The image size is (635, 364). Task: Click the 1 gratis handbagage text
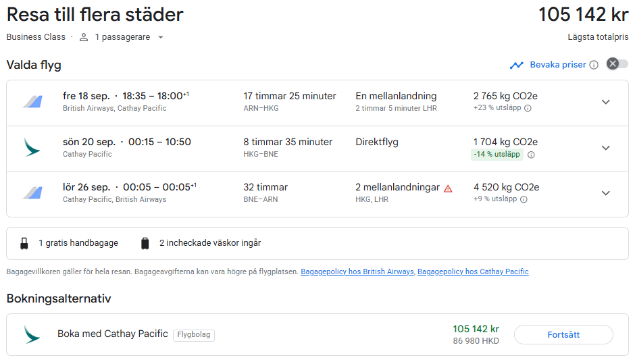tap(78, 243)
